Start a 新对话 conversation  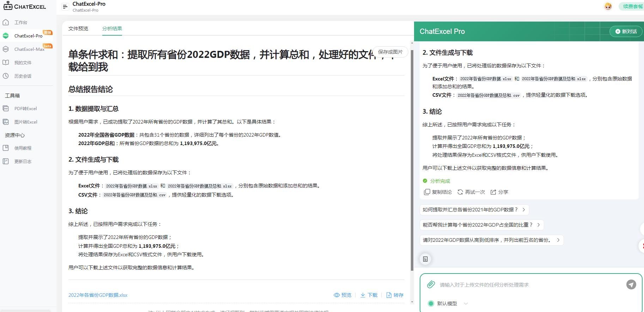pyautogui.click(x=626, y=31)
